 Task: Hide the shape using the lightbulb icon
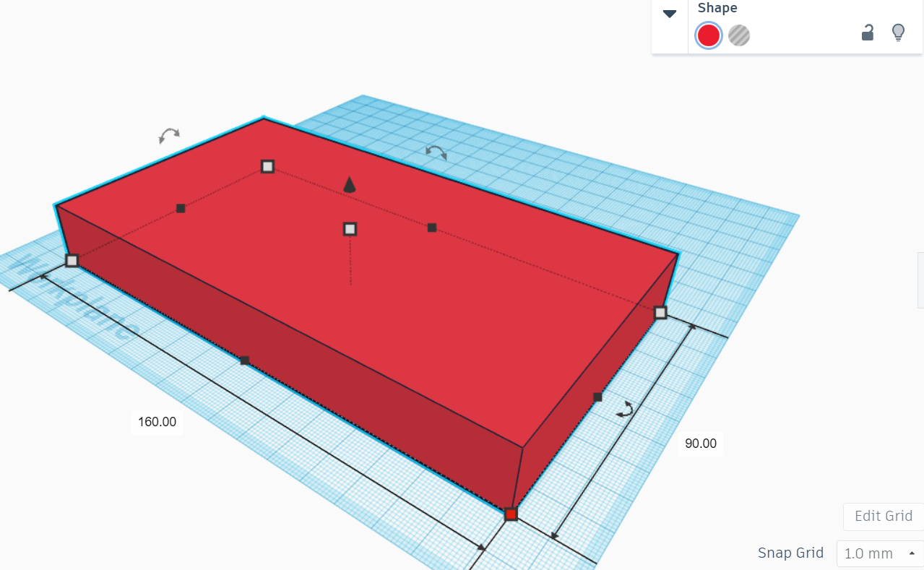click(x=898, y=33)
